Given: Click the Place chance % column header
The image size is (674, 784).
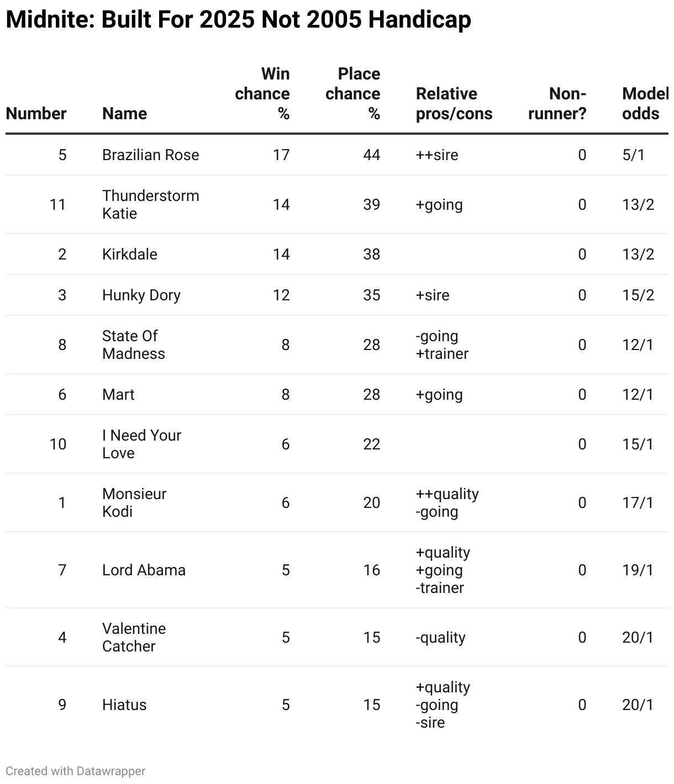Looking at the screenshot, I should (353, 94).
